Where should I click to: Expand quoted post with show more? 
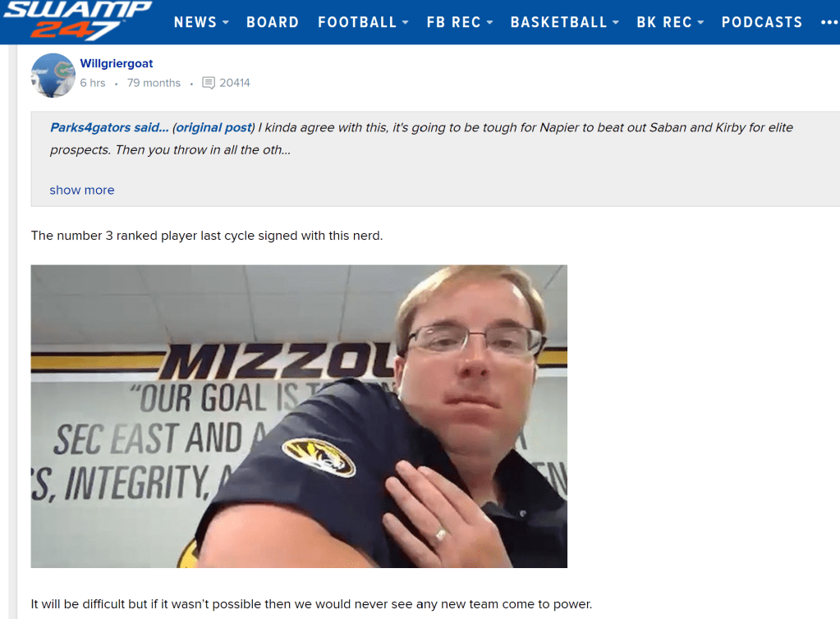[x=82, y=190]
